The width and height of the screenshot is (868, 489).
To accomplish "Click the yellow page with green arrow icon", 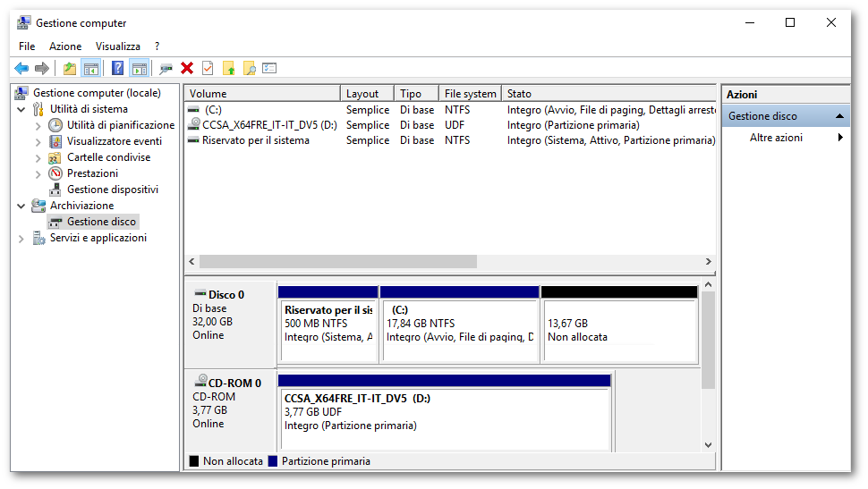I will tap(229, 68).
